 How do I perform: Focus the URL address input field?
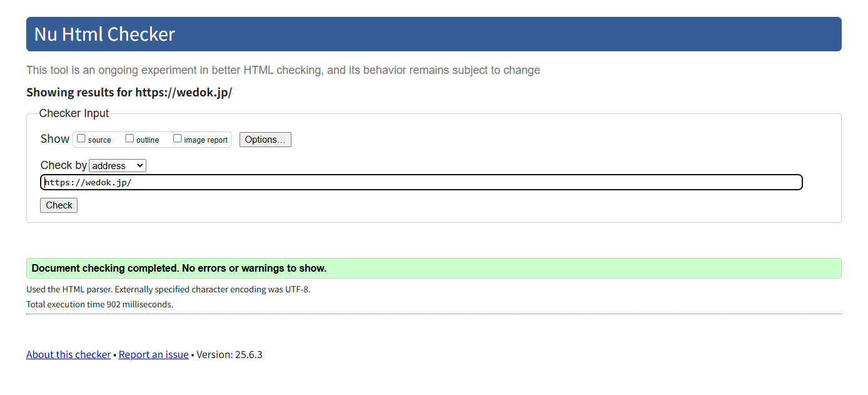[421, 182]
